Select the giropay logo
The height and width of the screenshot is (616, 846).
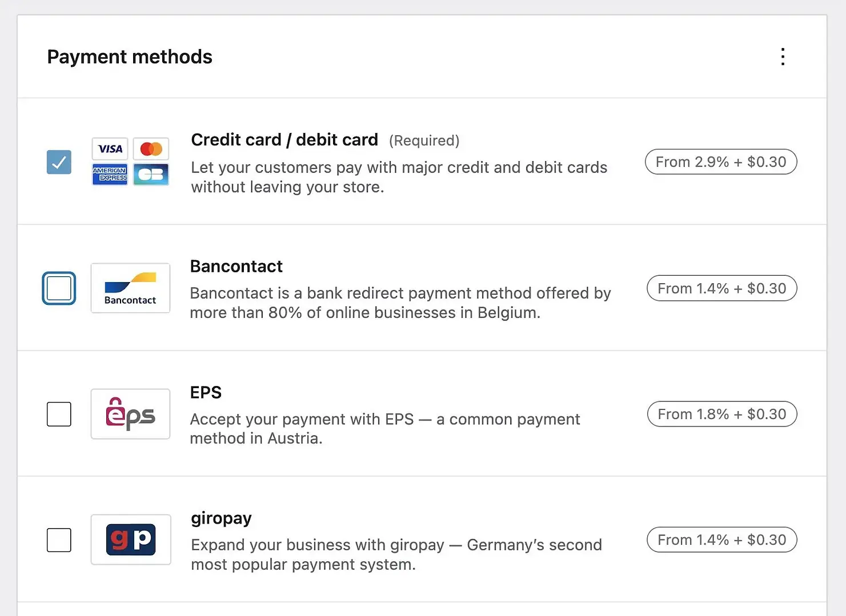[x=131, y=539]
